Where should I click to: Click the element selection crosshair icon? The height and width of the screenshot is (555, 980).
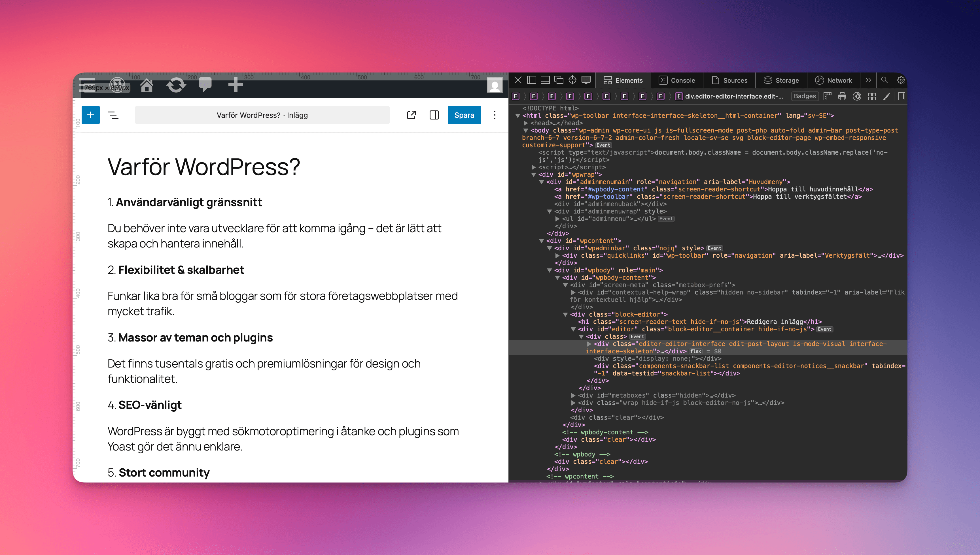tap(572, 80)
